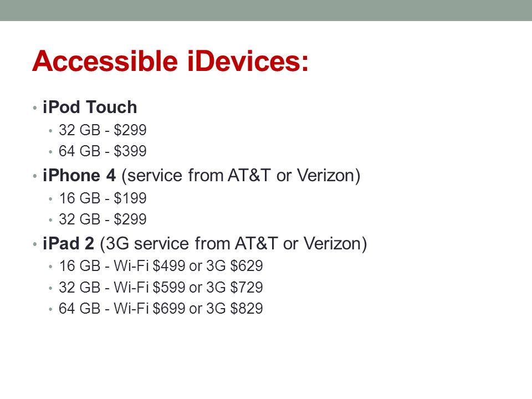Click 64 GB Wi-Fi $699 line
Screen dimensions: 532x399
pyautogui.click(x=161, y=309)
